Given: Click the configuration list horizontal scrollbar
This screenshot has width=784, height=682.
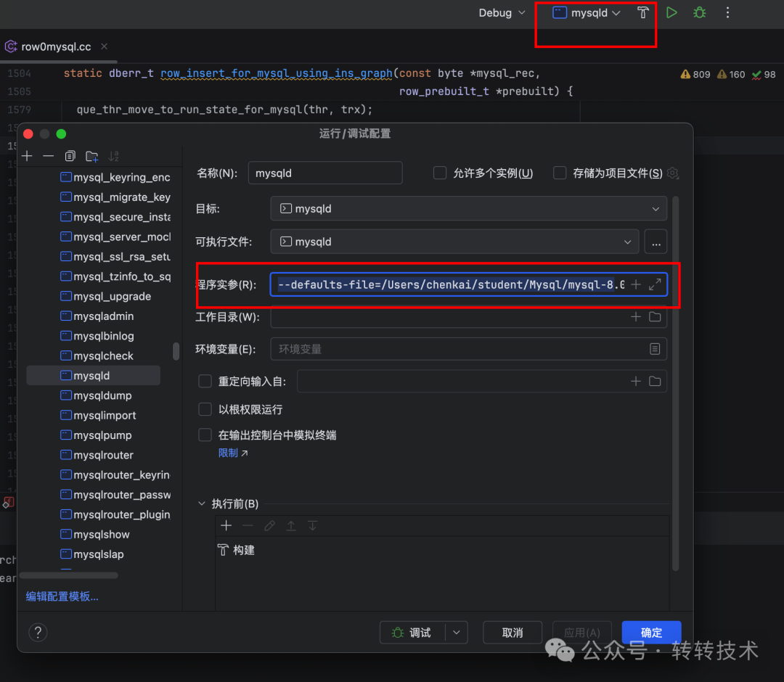Looking at the screenshot, I should [x=69, y=575].
